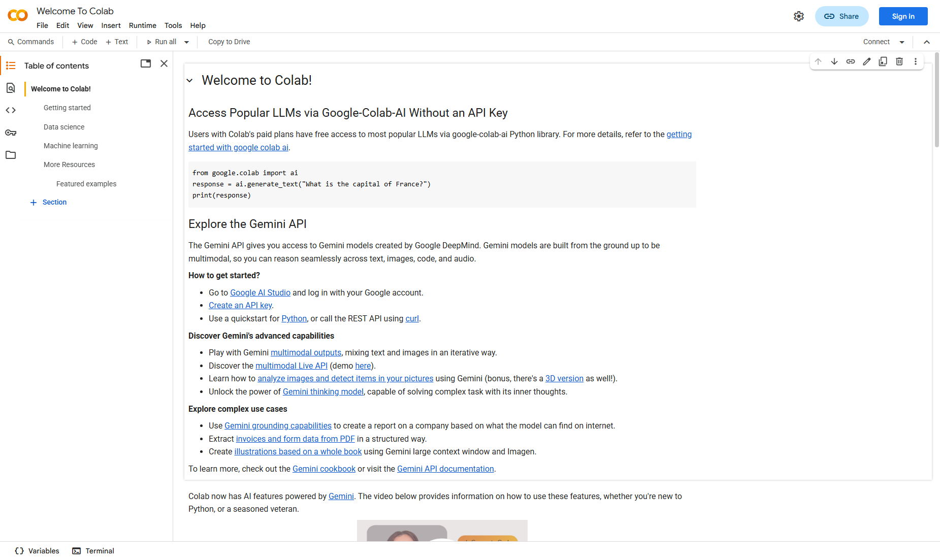Add a Text cell
This screenshot has height=560, width=940.
117,42
